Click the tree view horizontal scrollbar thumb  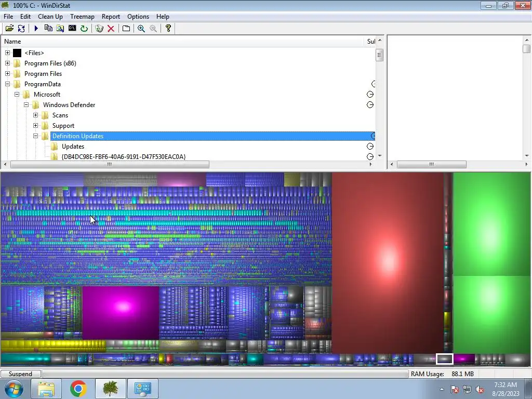pos(110,165)
